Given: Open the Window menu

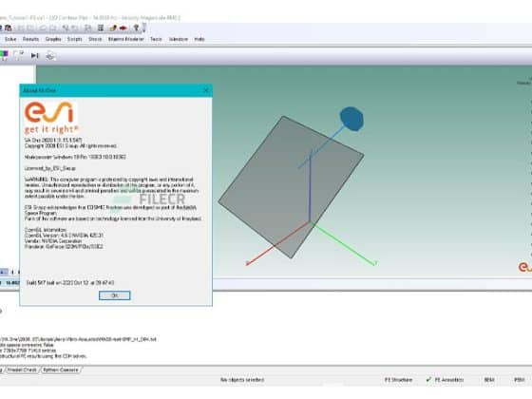Looking at the screenshot, I should (x=179, y=39).
